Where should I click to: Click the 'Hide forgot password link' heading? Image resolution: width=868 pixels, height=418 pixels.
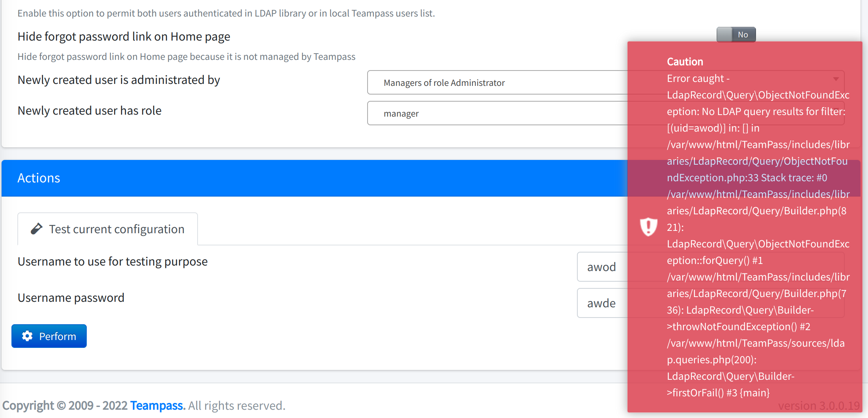(123, 36)
